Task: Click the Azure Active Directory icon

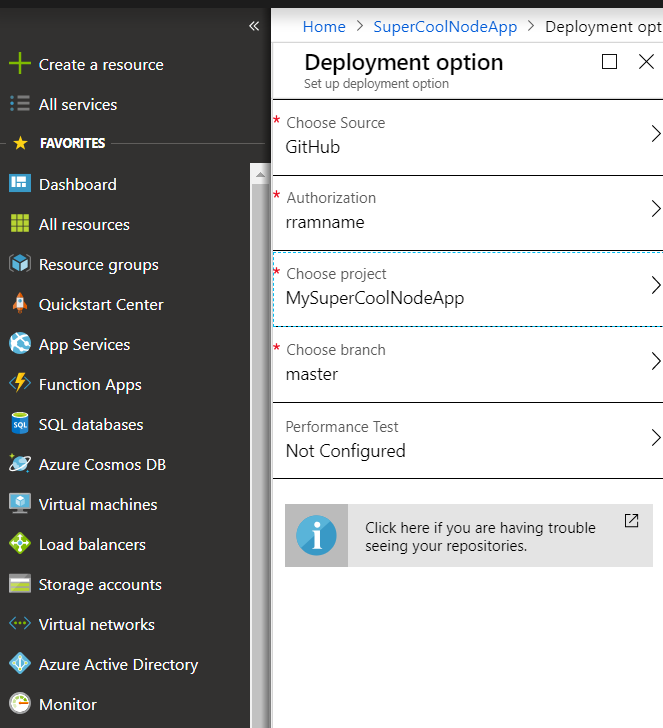Action: pos(20,664)
